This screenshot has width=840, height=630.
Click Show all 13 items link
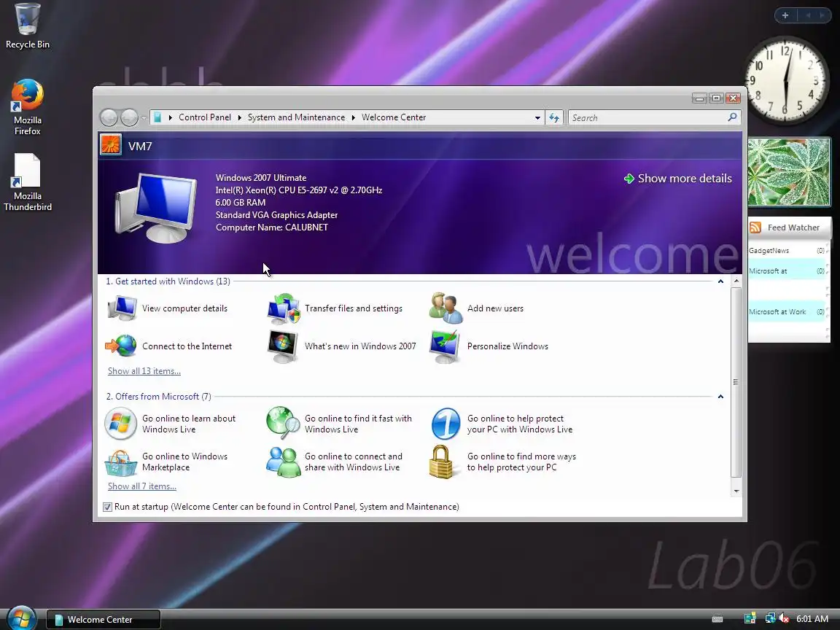point(144,370)
